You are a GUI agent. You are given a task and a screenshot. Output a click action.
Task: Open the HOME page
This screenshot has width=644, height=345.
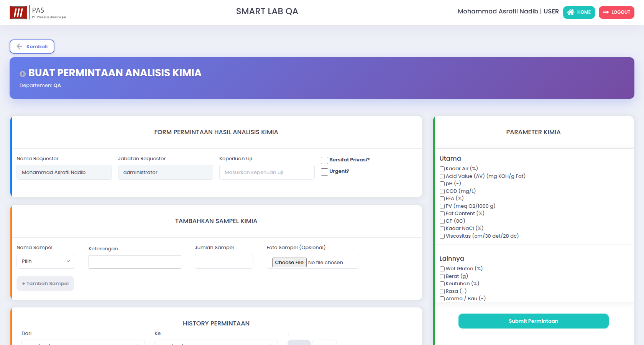click(579, 12)
